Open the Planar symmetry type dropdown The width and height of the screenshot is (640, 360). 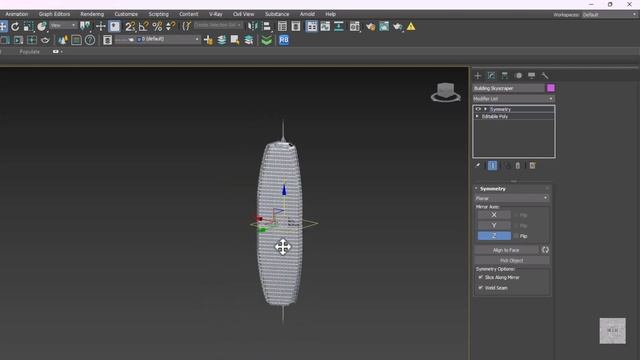tap(511, 198)
